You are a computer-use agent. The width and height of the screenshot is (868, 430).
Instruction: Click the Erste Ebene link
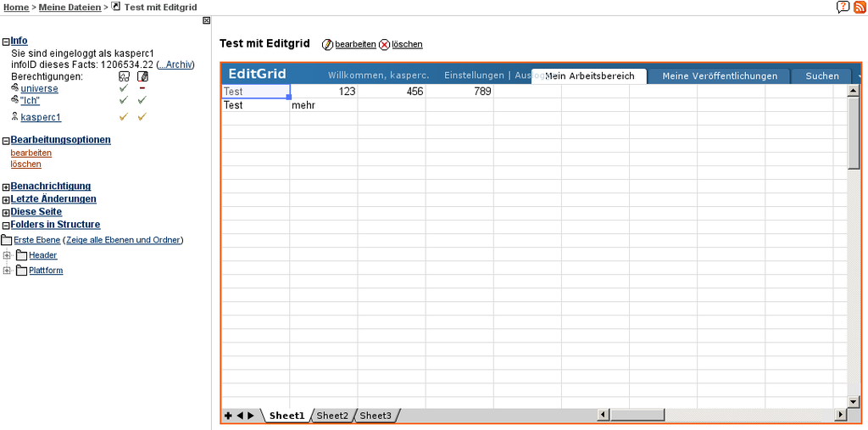click(37, 240)
